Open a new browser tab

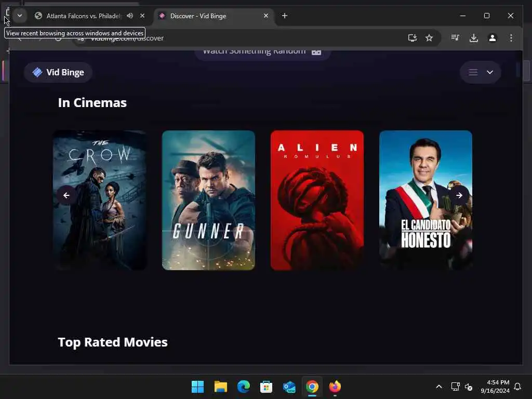(285, 16)
